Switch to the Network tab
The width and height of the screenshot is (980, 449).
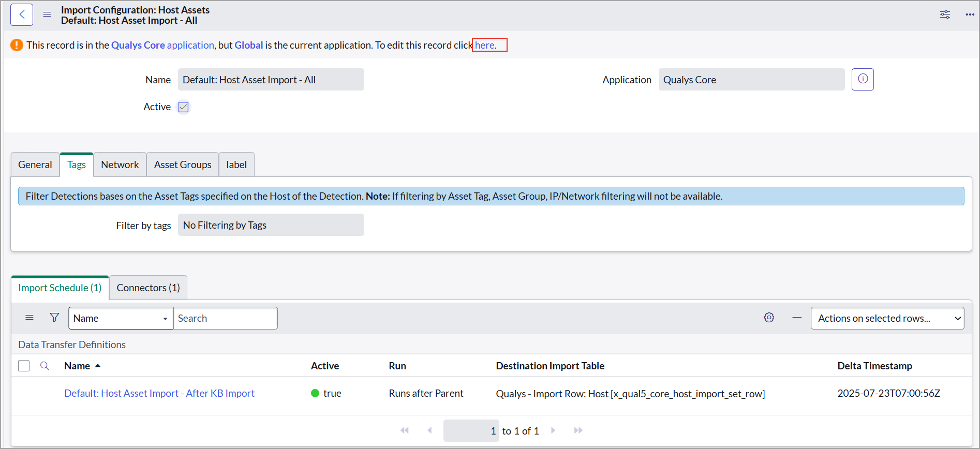pos(120,164)
